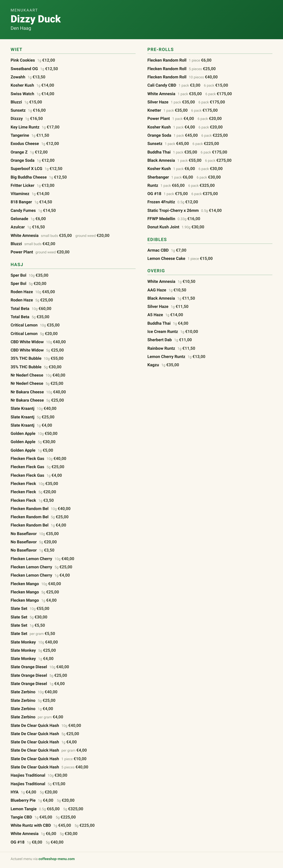Viewport: 283px width, 868px height.
Task: Select the Key Lime Runtz entry
Action: [35, 127]
